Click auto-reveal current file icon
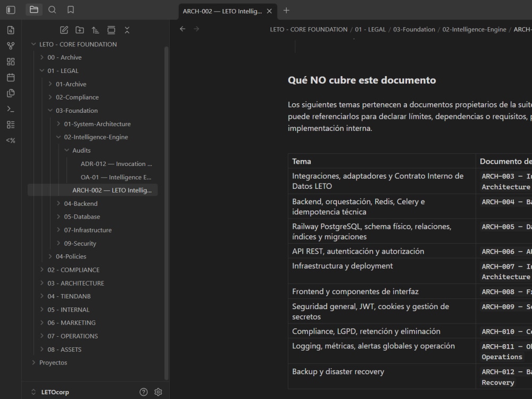This screenshot has height=399, width=532. coord(111,30)
